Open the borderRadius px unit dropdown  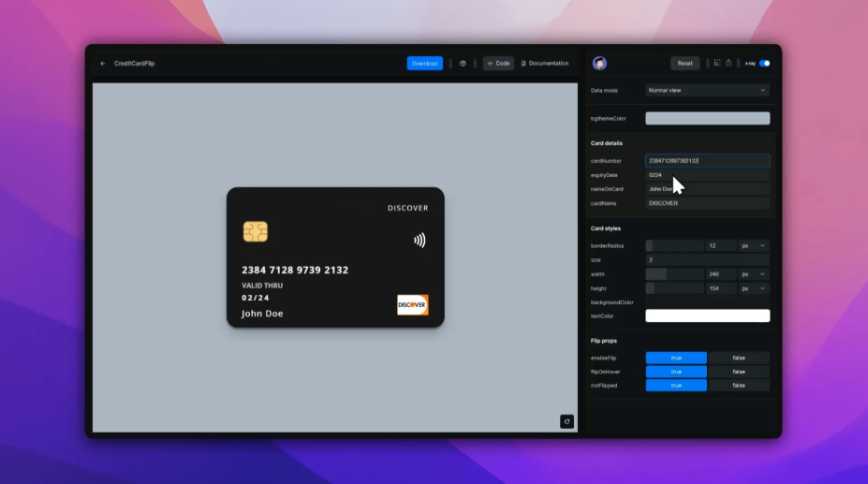pyautogui.click(x=754, y=246)
